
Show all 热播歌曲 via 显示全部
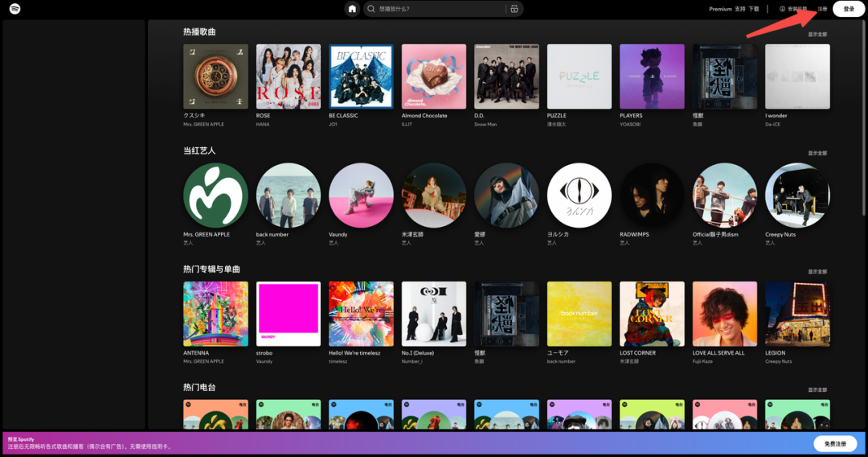point(817,35)
